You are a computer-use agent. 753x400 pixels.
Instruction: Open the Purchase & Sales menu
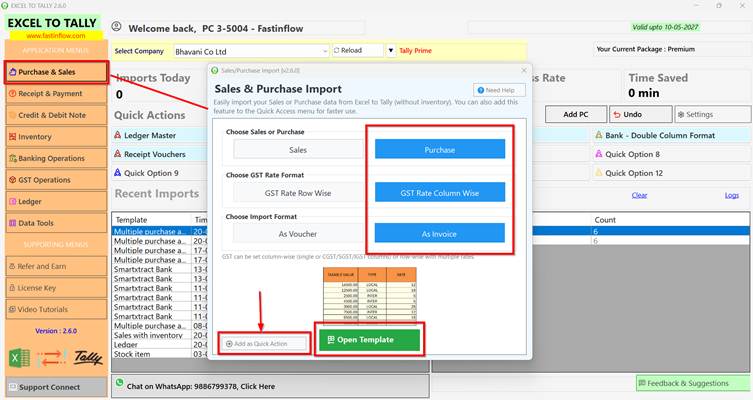click(56, 72)
